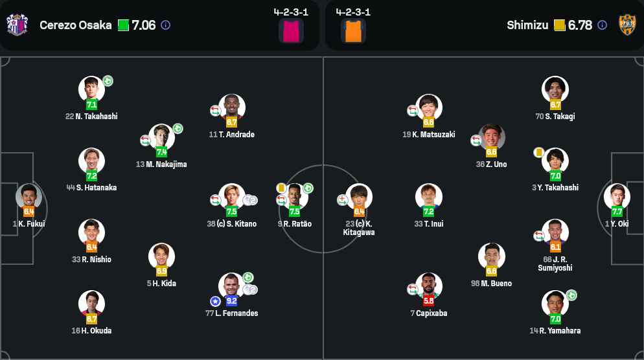Screen dimensions: 644x360
Task: Click the substitution icon on T. Andrade
Action: point(215,111)
